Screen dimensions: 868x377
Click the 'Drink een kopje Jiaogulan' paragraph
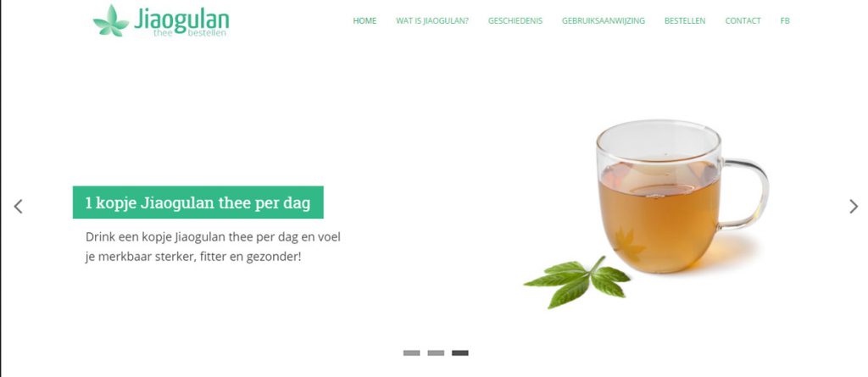point(213,247)
